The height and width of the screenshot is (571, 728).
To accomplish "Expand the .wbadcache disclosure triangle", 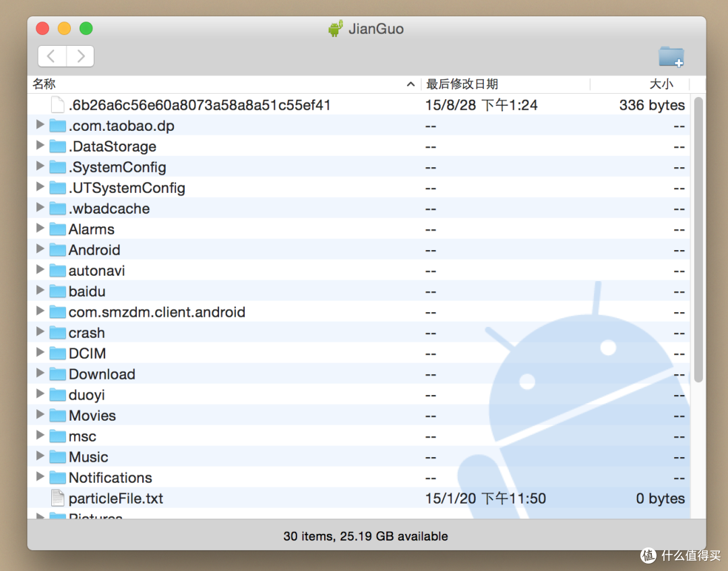I will [40, 207].
